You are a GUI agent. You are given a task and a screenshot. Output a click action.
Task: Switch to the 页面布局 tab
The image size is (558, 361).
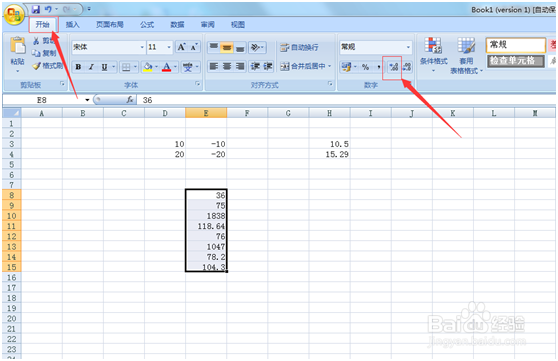point(110,24)
